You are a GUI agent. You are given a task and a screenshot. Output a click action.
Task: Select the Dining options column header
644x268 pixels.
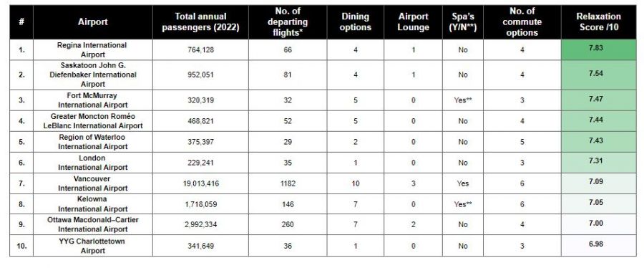tap(355, 22)
